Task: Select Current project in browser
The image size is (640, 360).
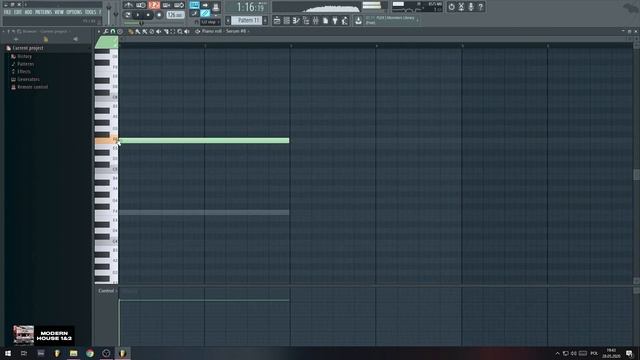Action: pos(28,48)
